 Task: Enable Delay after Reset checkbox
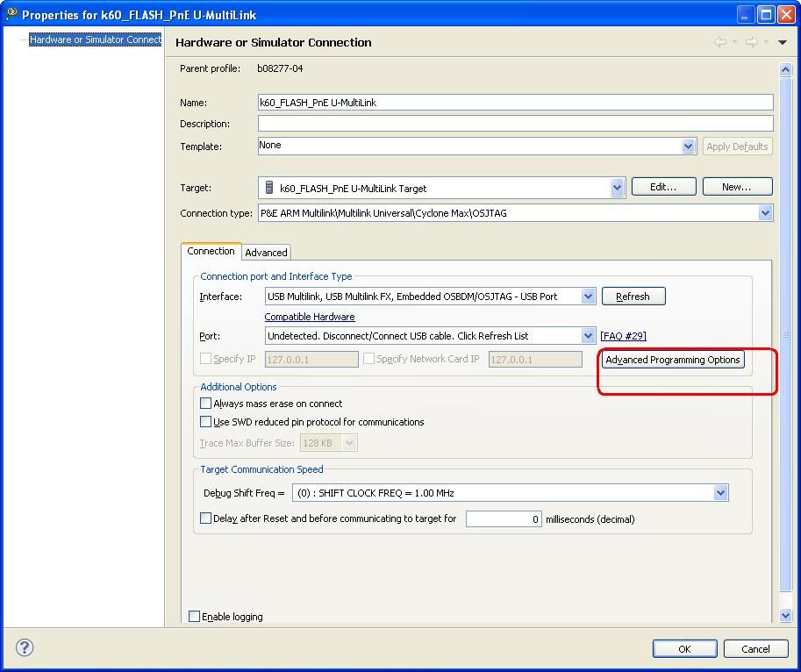[x=205, y=518]
